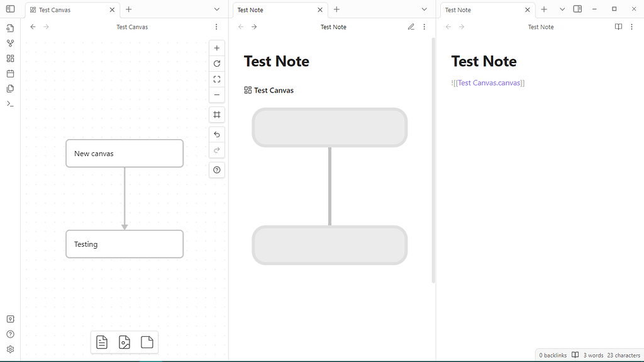
Task: Click the Test Canvas title in canvas header
Action: 132,27
